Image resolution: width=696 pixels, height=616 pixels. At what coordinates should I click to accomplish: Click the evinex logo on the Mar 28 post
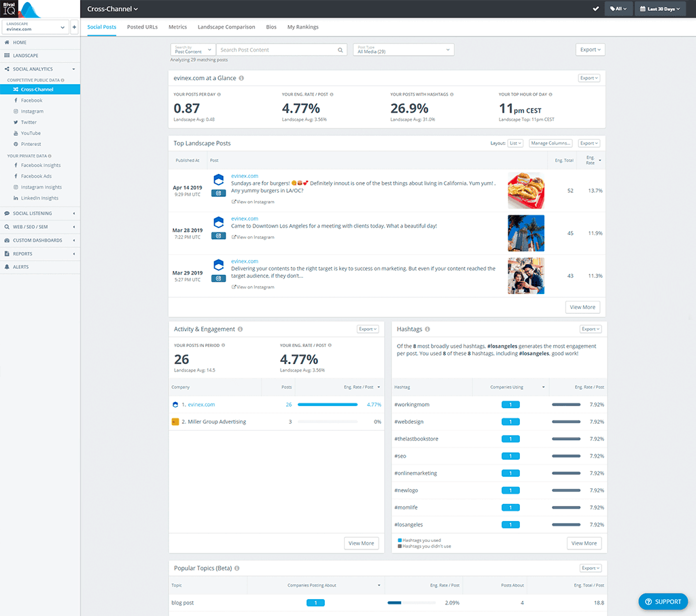point(218,221)
